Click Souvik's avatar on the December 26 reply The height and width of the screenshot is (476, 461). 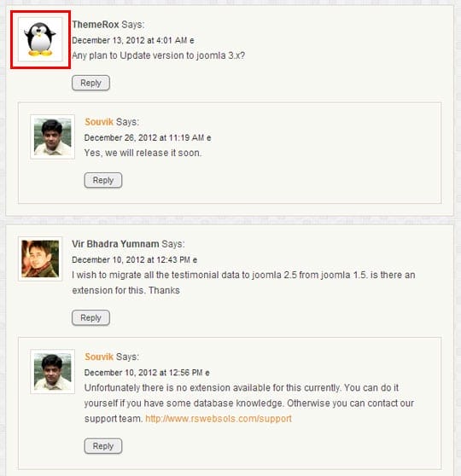click(53, 136)
